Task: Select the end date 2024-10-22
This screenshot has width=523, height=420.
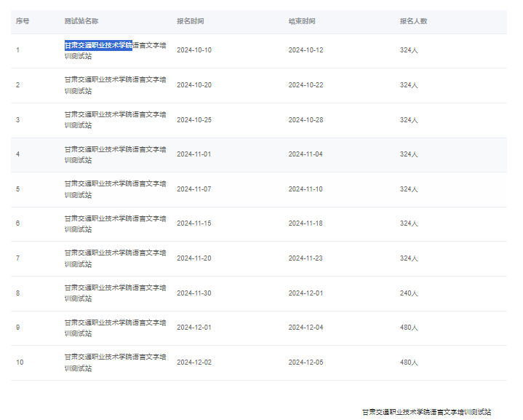Action: point(306,85)
